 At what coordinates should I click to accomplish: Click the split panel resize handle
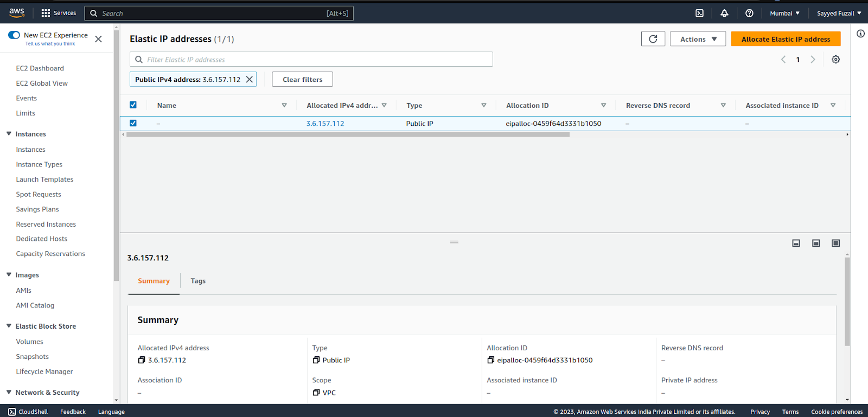pyautogui.click(x=454, y=242)
